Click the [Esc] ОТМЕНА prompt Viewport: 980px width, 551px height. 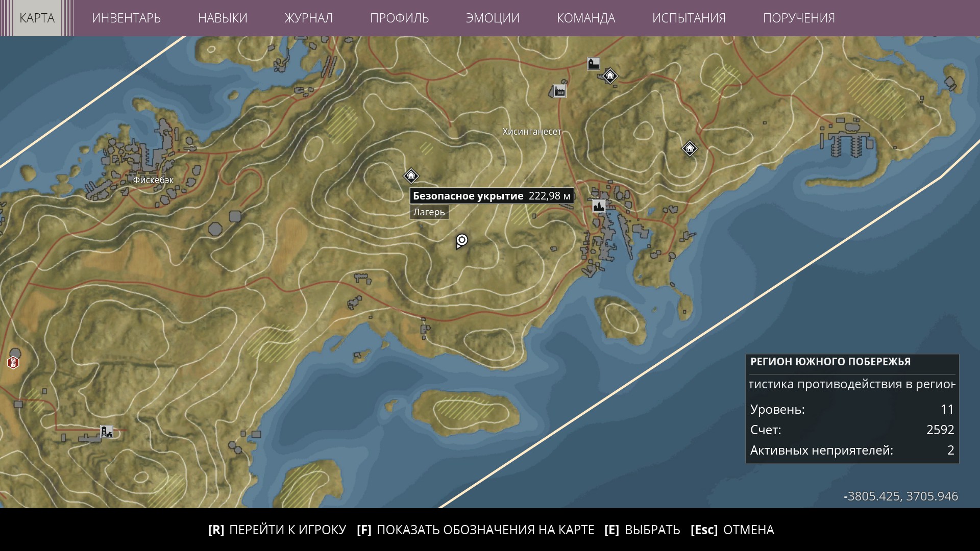pos(732,530)
